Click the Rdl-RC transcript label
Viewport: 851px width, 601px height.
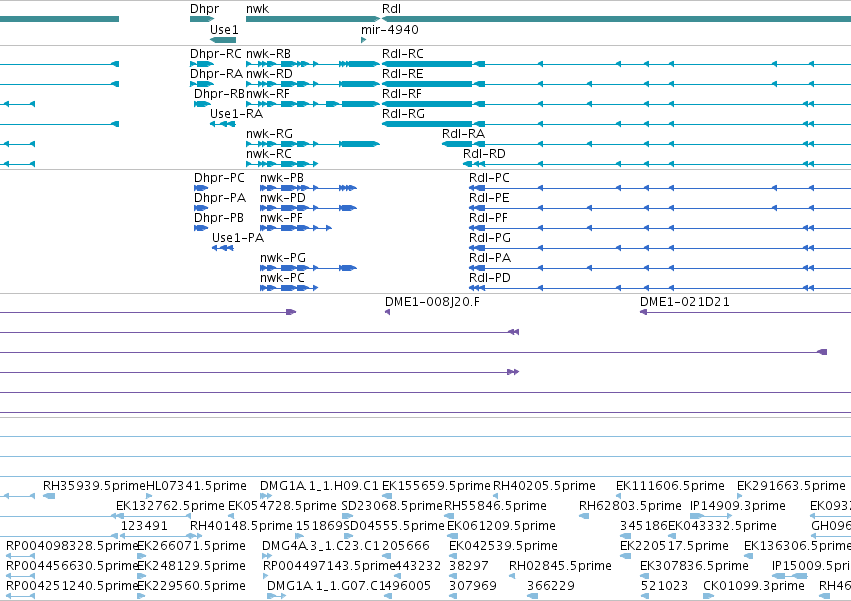(x=403, y=54)
